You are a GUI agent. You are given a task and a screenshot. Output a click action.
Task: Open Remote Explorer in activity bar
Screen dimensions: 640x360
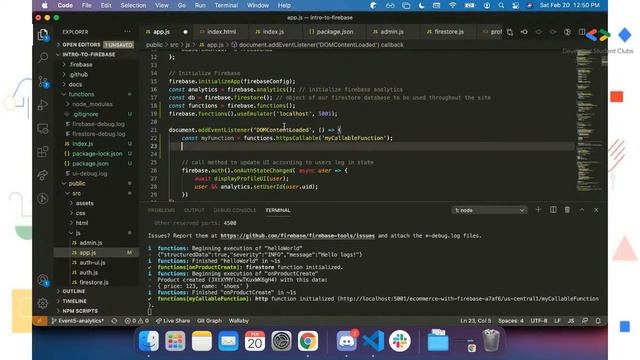pyautogui.click(x=43, y=129)
